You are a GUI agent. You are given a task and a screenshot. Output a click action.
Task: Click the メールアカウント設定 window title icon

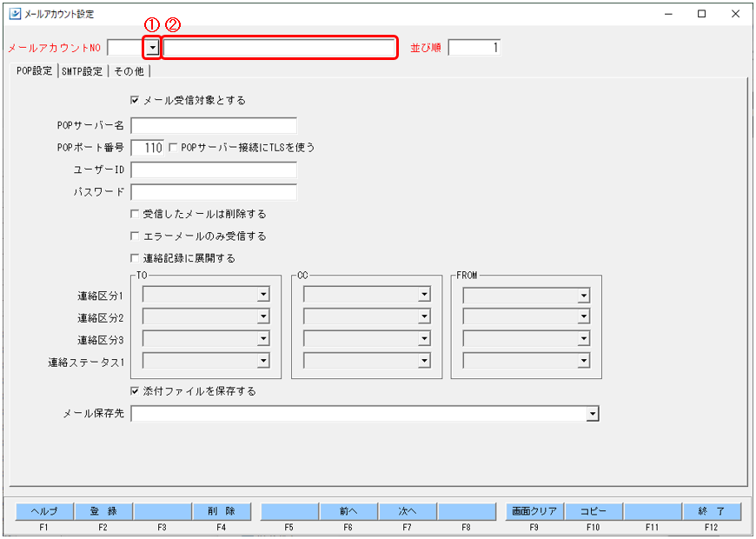pos(15,14)
